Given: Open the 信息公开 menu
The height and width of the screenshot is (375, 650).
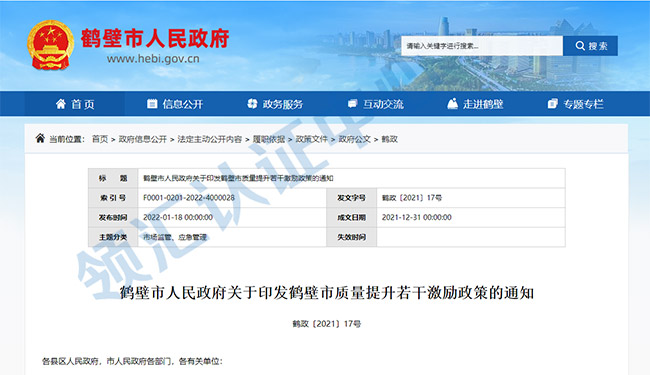Looking at the screenshot, I should (175, 104).
